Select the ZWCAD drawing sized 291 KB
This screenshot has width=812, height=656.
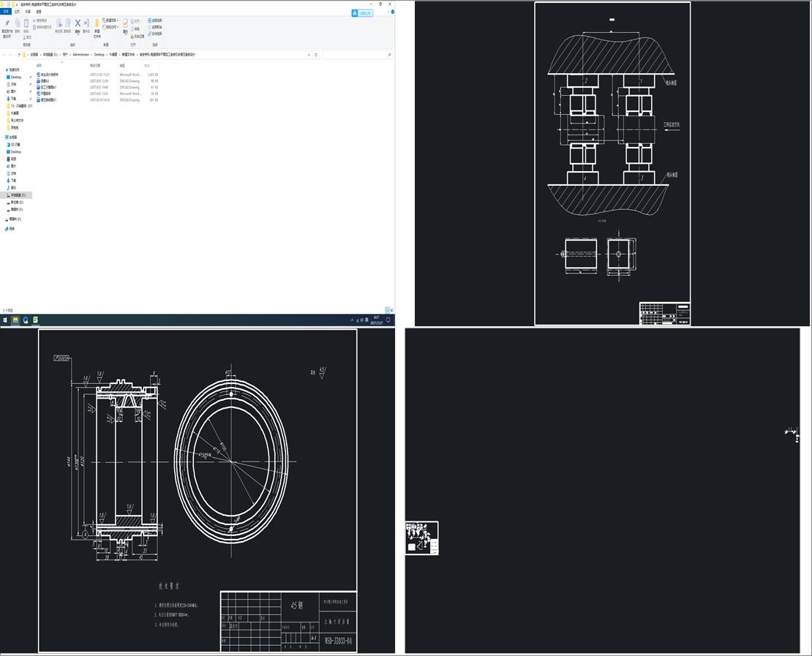coord(97,100)
